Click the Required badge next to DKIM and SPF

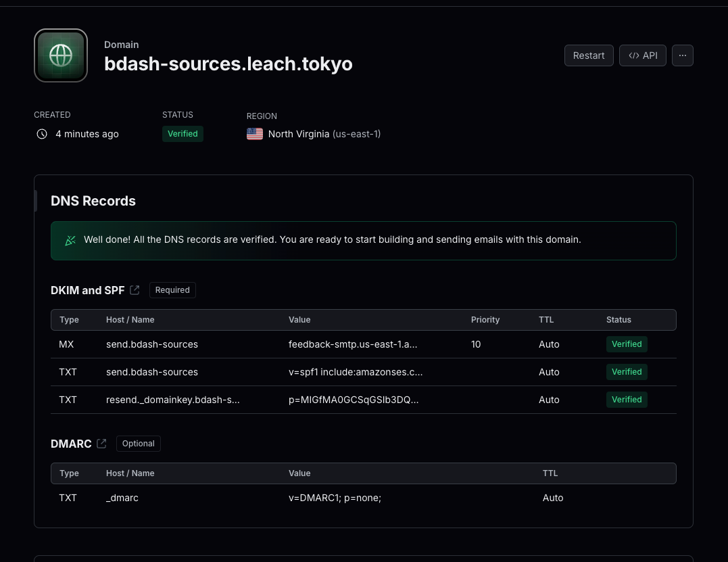click(x=172, y=289)
